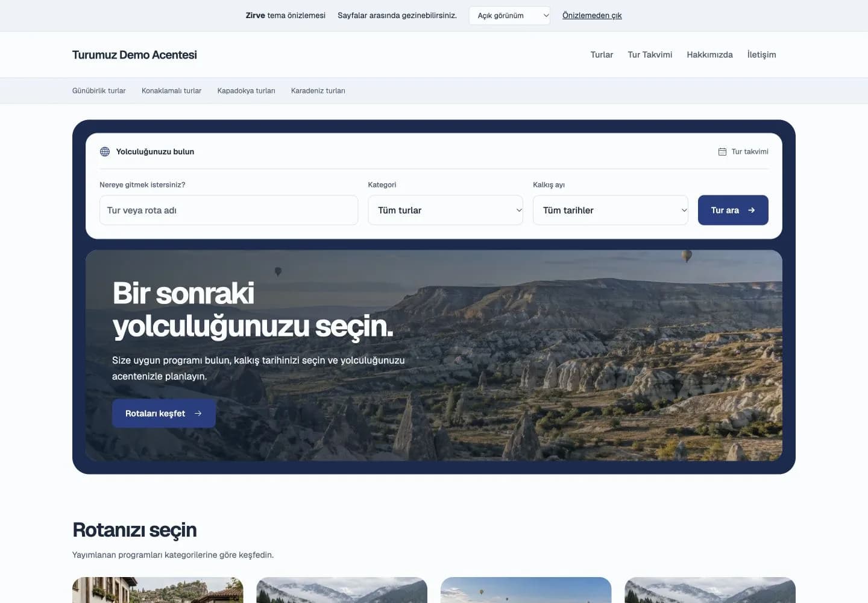The image size is (868, 603).
Task: Click the Yolculuğunuzu bulun heading text
Action: (155, 151)
